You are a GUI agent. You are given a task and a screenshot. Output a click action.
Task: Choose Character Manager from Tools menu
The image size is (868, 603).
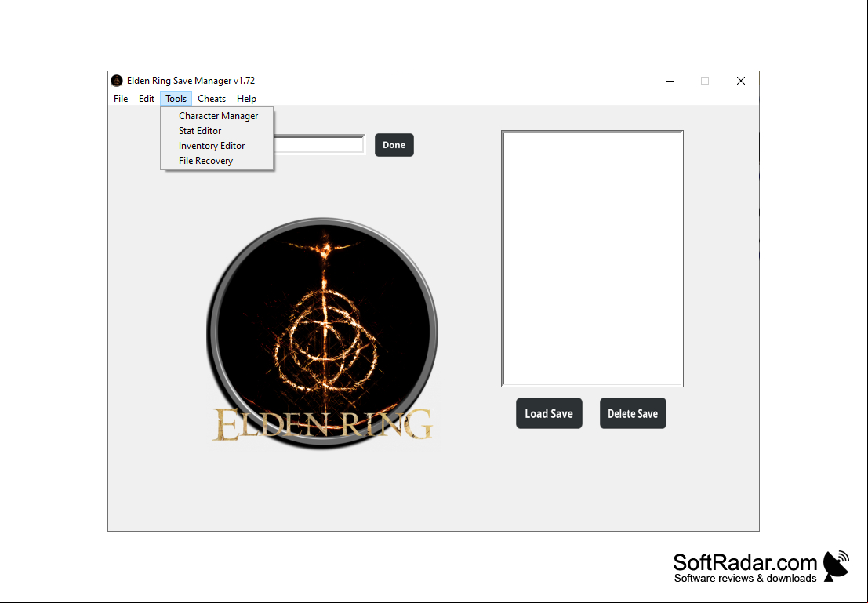click(x=217, y=116)
